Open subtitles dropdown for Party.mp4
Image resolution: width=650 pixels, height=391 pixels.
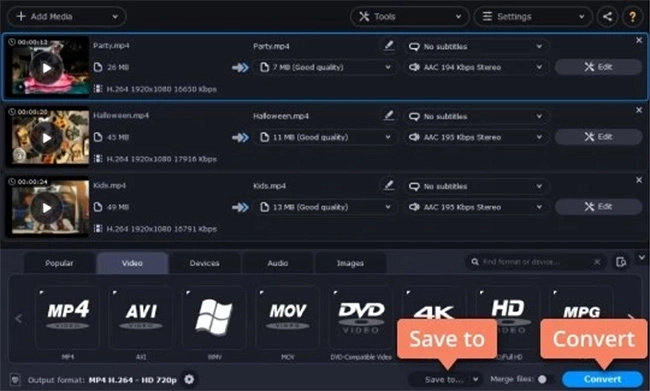(476, 46)
